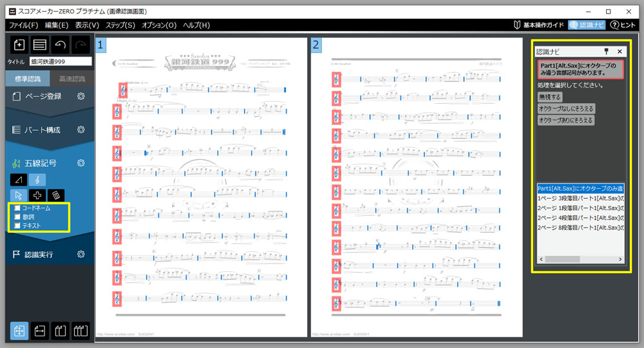Select list row 2ページ 4段落目パート1
Image resolution: width=644 pixels, height=348 pixels.
tap(581, 218)
